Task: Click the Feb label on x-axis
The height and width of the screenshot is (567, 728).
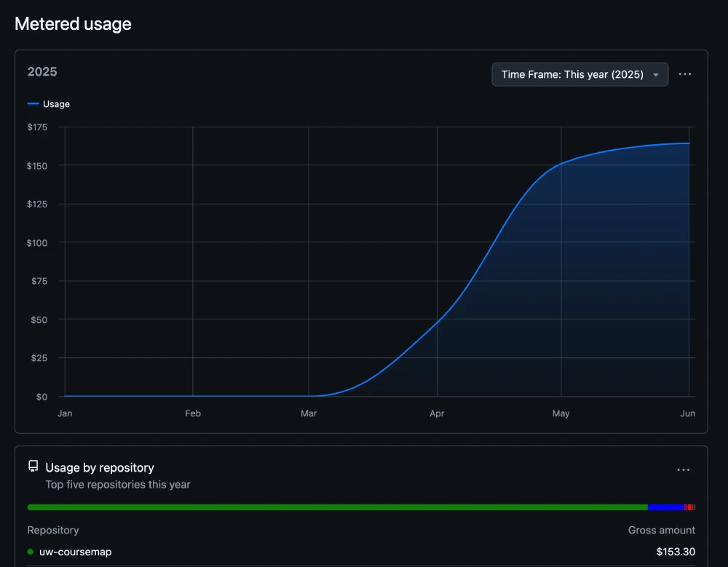Action: coord(193,413)
